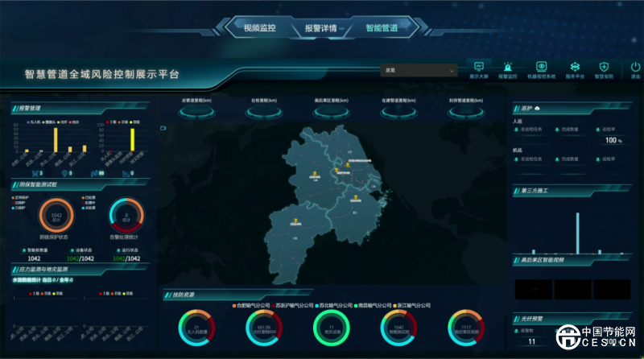Select the 智能管道 tab
The width and height of the screenshot is (644, 359).
382,28
